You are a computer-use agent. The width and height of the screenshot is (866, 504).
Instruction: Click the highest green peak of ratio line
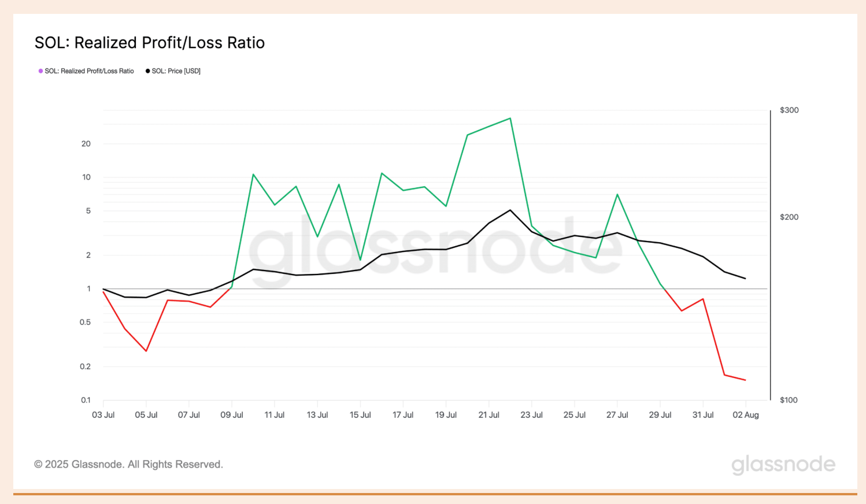tap(510, 118)
